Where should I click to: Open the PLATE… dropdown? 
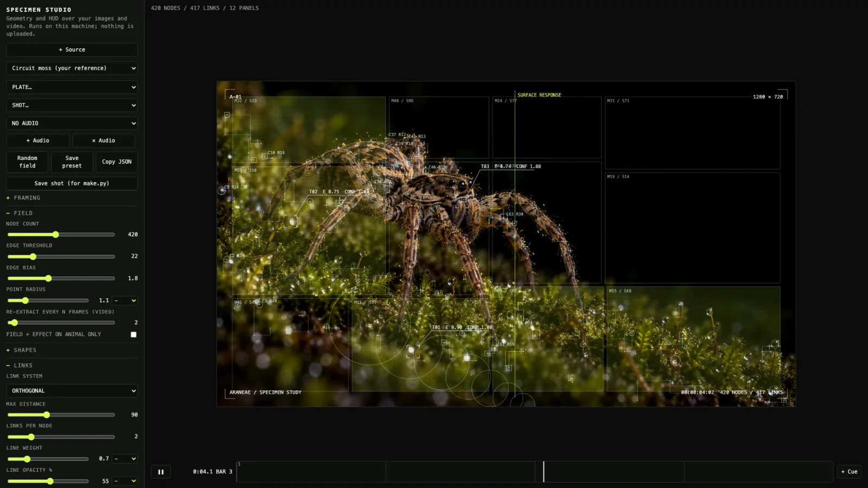(72, 87)
